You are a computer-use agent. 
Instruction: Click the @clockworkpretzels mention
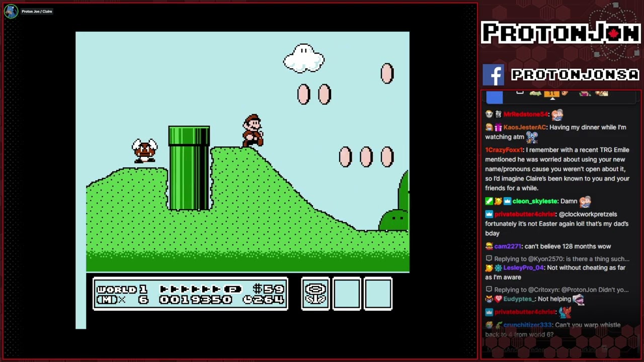click(x=588, y=214)
